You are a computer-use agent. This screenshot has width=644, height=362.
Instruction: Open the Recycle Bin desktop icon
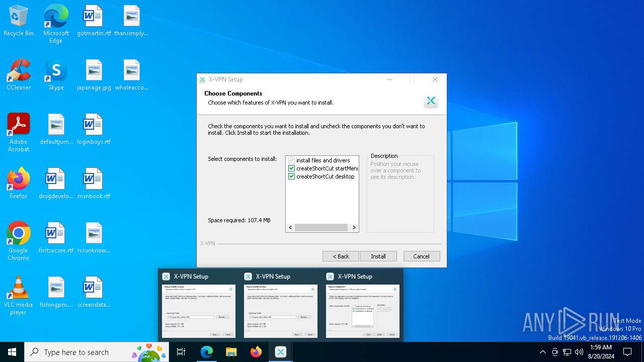click(x=19, y=21)
